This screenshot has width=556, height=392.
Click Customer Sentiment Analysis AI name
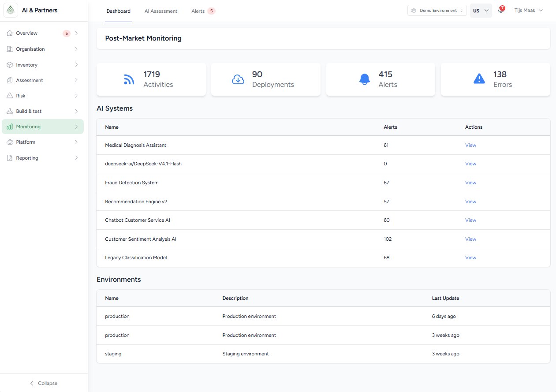(x=141, y=239)
